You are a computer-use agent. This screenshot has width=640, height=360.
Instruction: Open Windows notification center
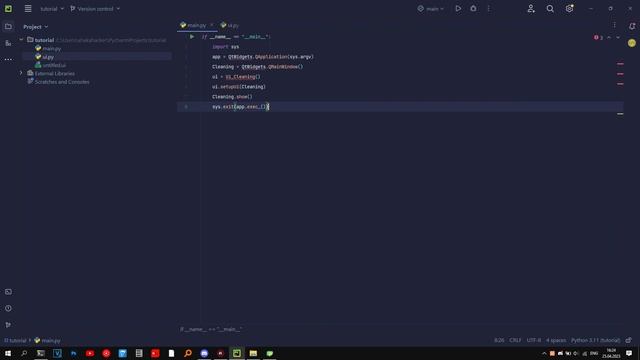click(x=629, y=353)
